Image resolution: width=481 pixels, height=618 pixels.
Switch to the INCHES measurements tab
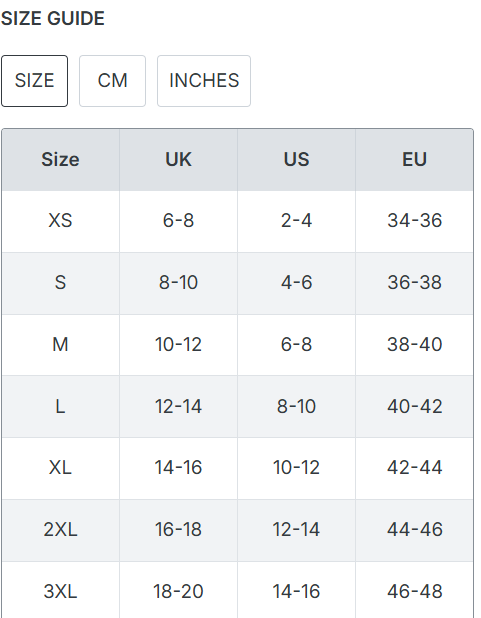[x=204, y=81]
